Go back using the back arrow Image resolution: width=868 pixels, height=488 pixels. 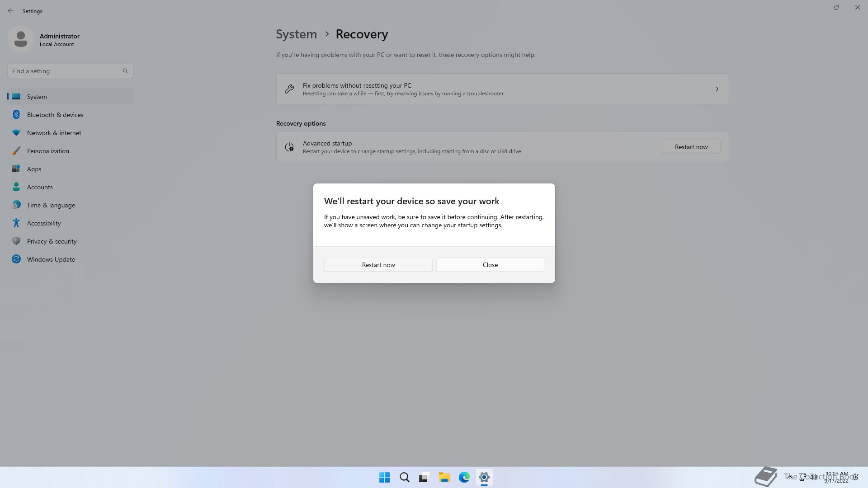pyautogui.click(x=11, y=11)
